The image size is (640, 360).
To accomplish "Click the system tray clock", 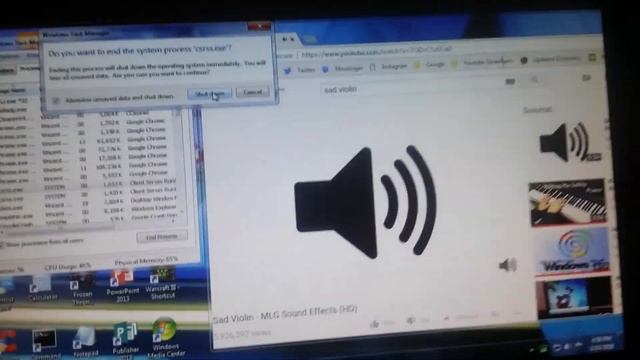I will point(602,343).
